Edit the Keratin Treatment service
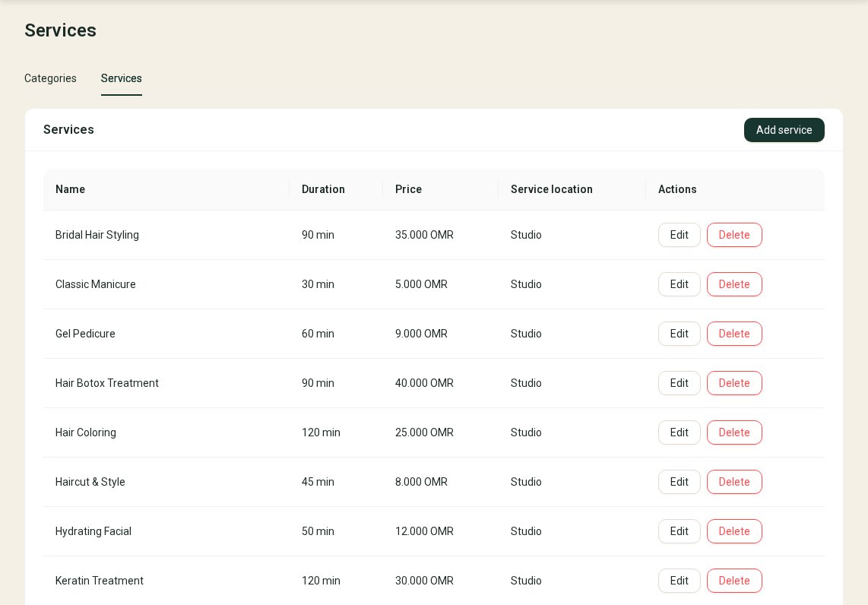 tap(680, 581)
